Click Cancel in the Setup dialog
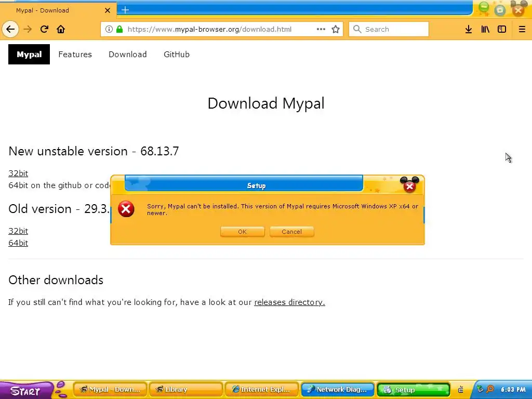532x399 pixels. [291, 232]
